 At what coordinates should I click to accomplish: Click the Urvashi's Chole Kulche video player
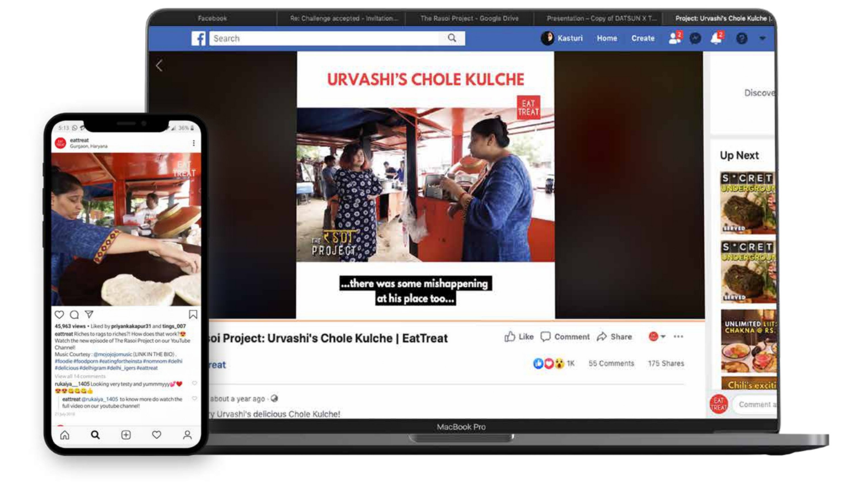425,185
